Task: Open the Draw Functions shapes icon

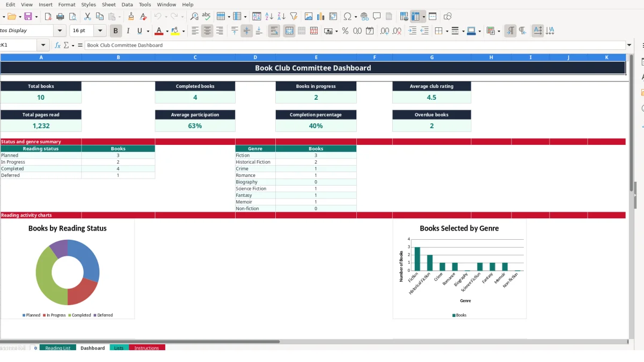Action: point(448,17)
